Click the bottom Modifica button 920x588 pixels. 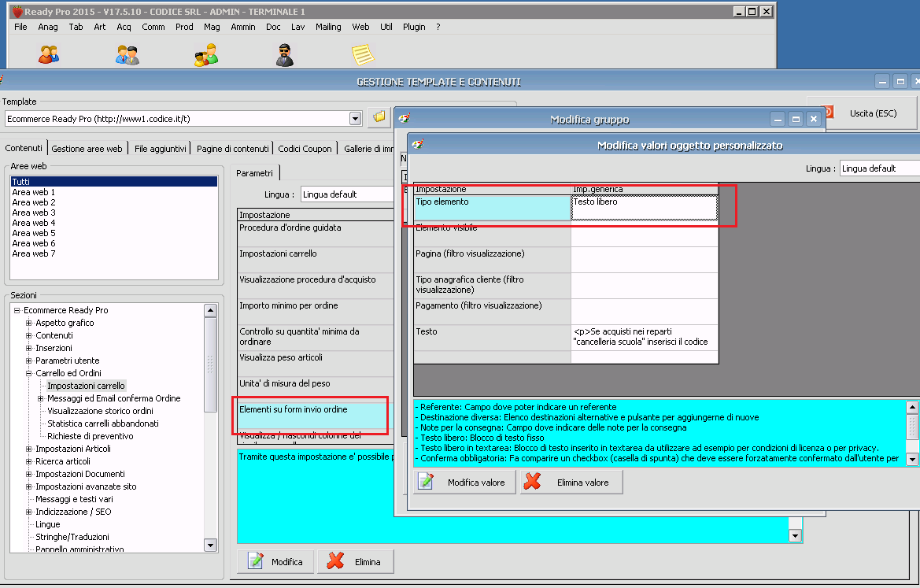click(275, 561)
